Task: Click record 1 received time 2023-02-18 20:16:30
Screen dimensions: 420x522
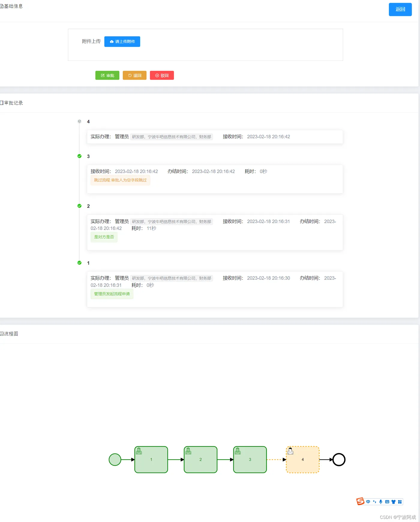Action: (268, 278)
